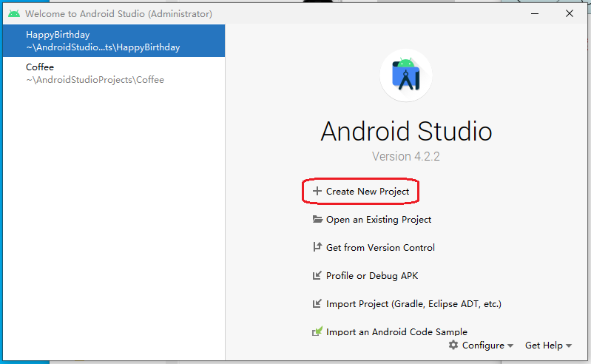The width and height of the screenshot is (591, 364).
Task: Click the plus icon beside Create New Project
Action: point(317,191)
